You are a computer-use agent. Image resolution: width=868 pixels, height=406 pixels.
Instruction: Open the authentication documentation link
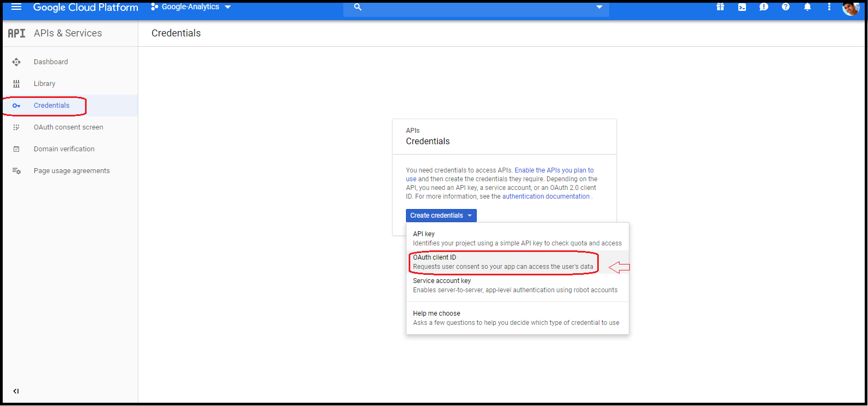point(546,196)
